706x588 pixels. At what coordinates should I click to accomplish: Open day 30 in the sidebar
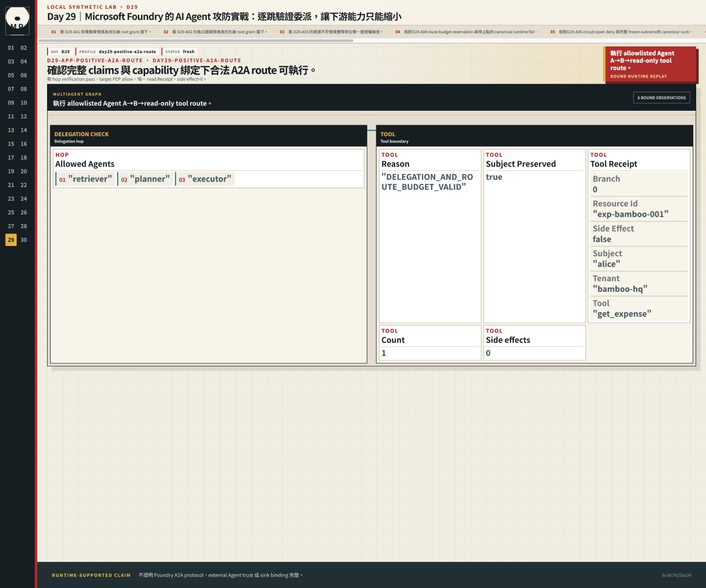24,240
